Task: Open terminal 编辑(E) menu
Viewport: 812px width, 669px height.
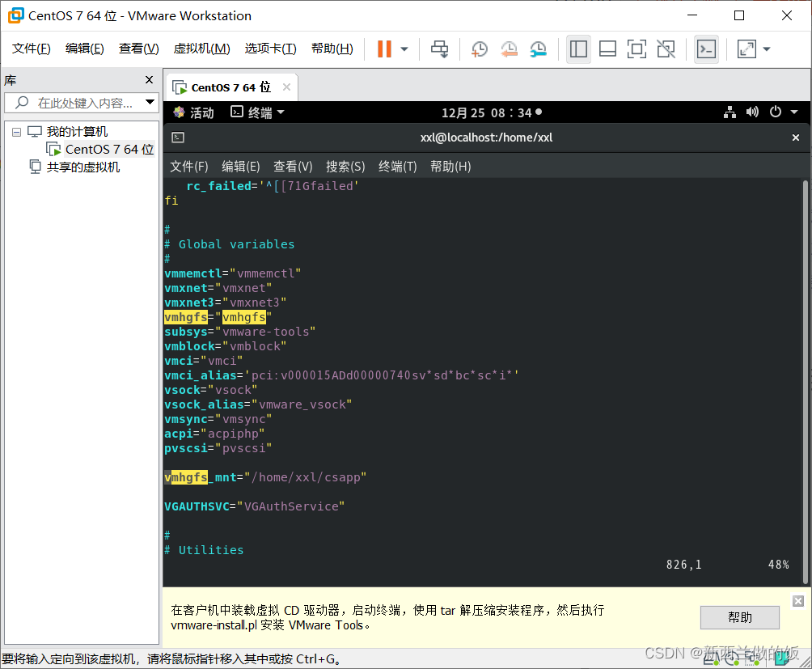Action: 241,166
